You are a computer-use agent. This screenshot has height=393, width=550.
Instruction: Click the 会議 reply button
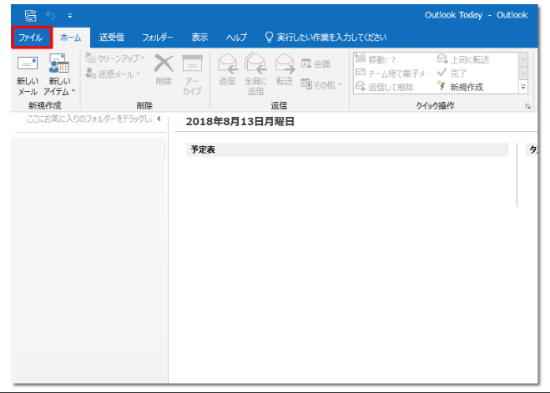pyautogui.click(x=316, y=64)
